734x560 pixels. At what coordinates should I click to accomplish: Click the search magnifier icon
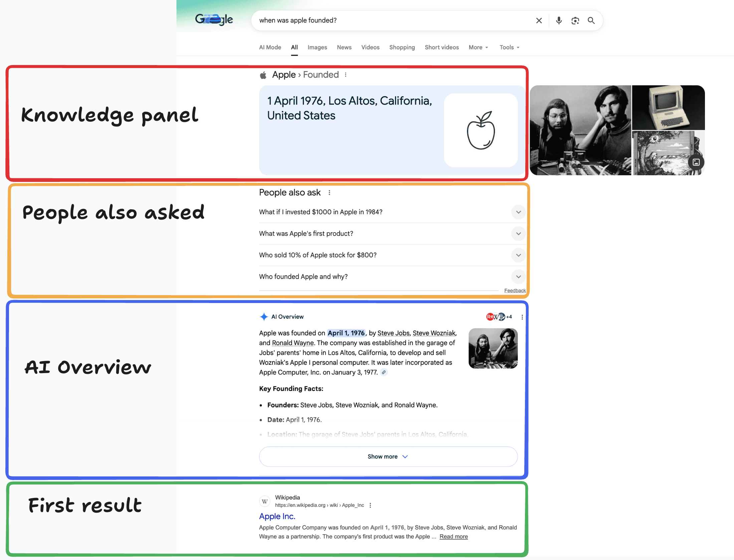tap(591, 20)
